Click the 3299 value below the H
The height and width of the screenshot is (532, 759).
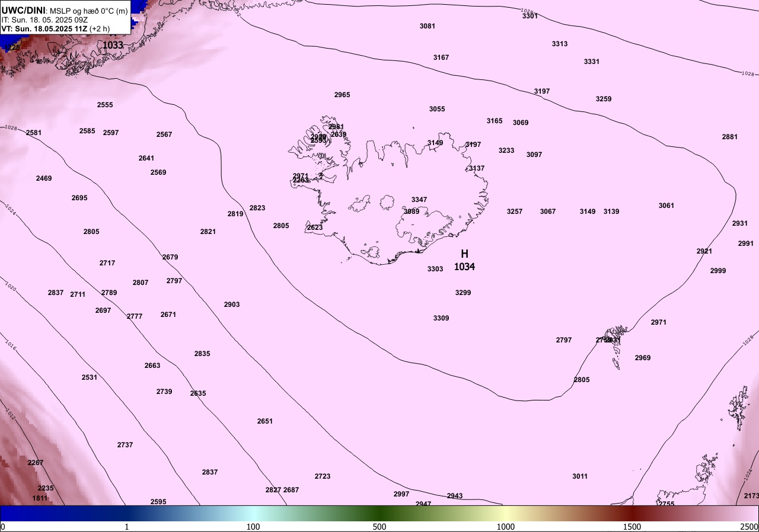pos(463,293)
